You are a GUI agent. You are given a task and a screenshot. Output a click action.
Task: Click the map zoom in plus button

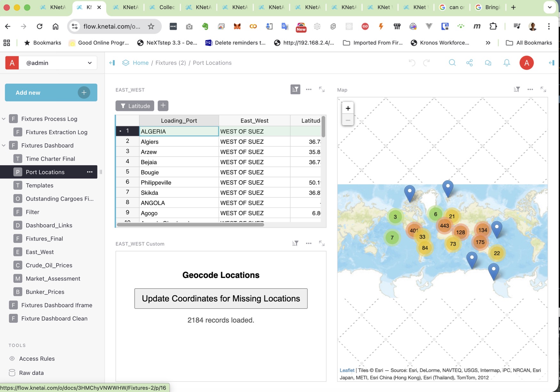click(348, 108)
